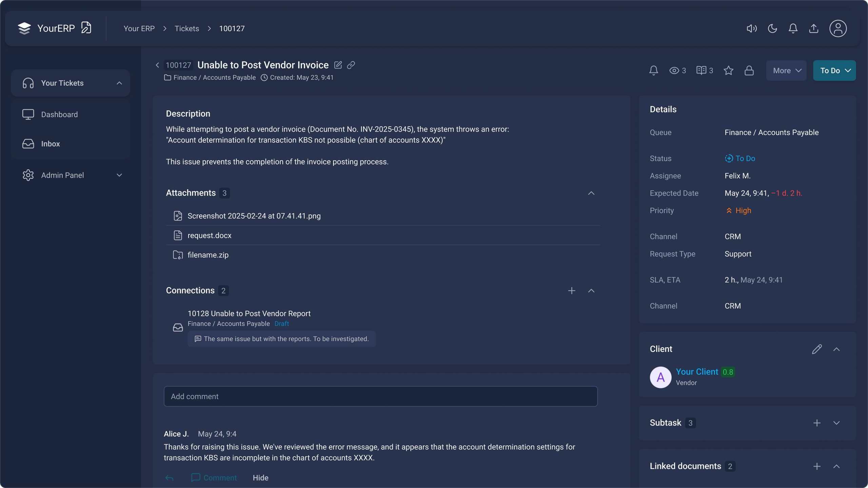Screen dimensions: 868x488
Task: Edit the Client section with pencil icon
Action: tap(816, 349)
